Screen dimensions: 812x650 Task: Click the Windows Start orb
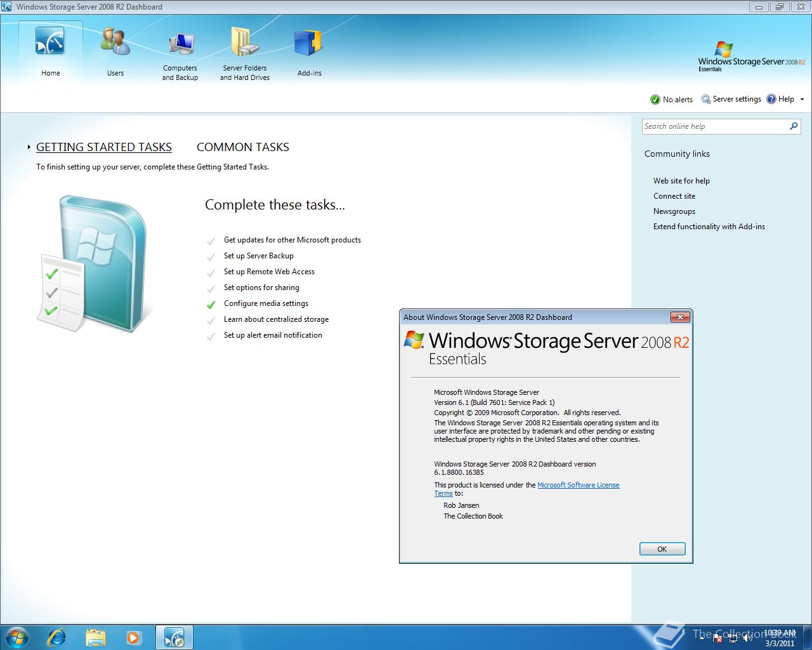pos(16,637)
